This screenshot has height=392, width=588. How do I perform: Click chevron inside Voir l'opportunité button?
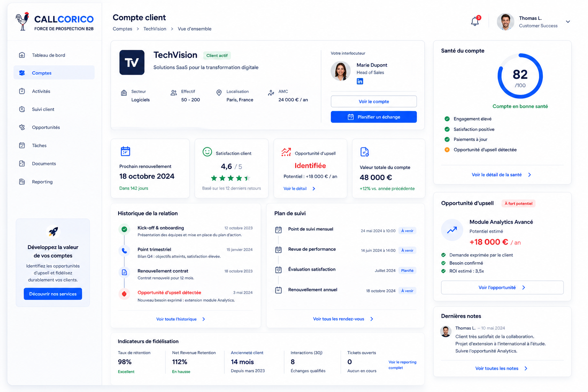click(x=524, y=287)
